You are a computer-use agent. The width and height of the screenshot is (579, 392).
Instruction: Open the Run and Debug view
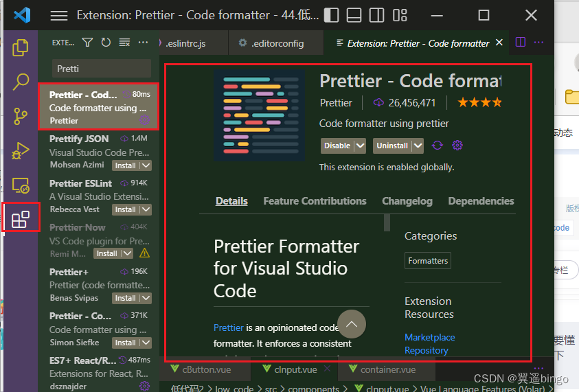click(x=21, y=150)
